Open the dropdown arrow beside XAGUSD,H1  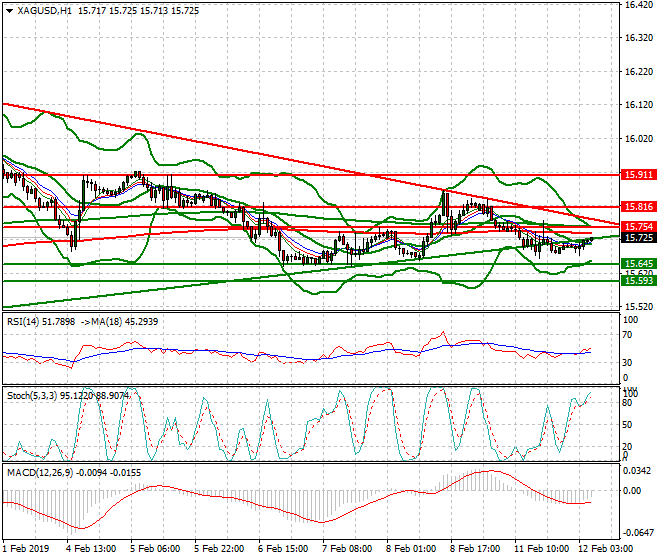pos(9,10)
